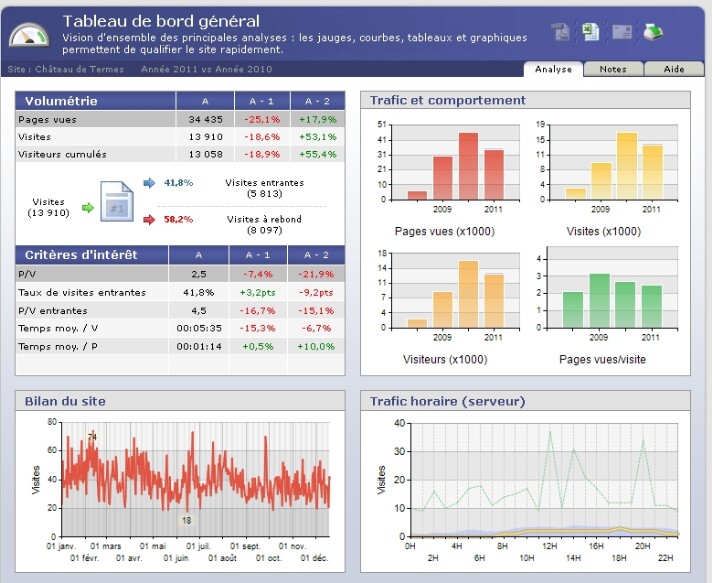Click the blue arrow for visites entrantes

coord(149,183)
